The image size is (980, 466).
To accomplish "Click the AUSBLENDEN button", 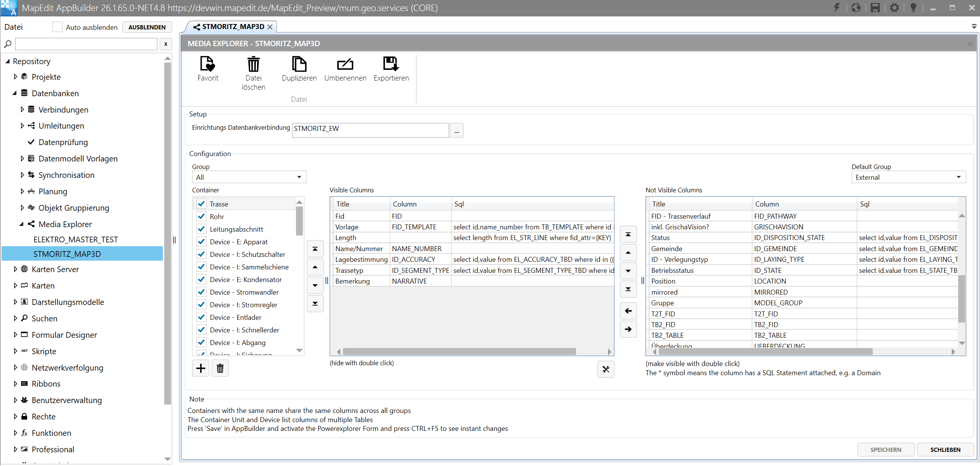I will [x=147, y=27].
